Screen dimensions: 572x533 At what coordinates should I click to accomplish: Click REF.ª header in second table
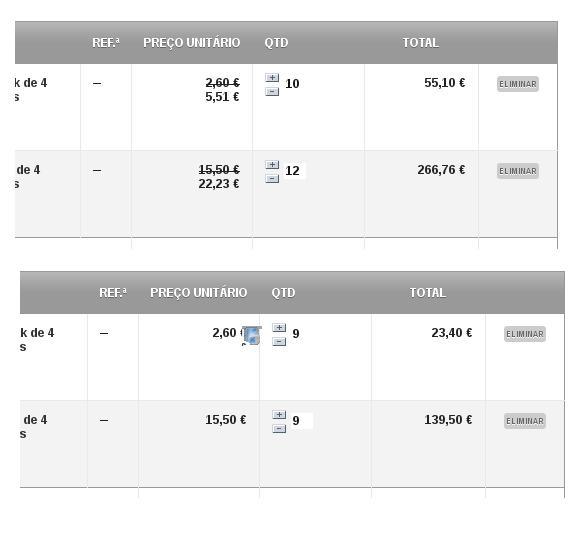point(113,293)
